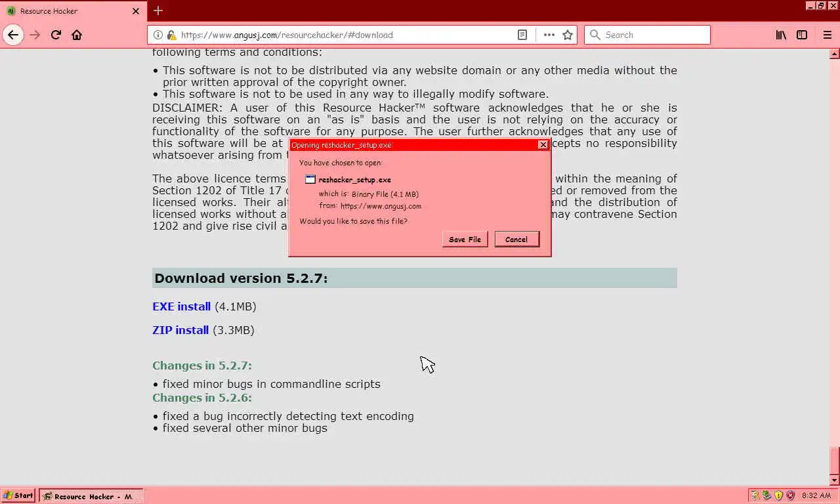
Task: Show site information via the info icon
Action: tap(158, 35)
